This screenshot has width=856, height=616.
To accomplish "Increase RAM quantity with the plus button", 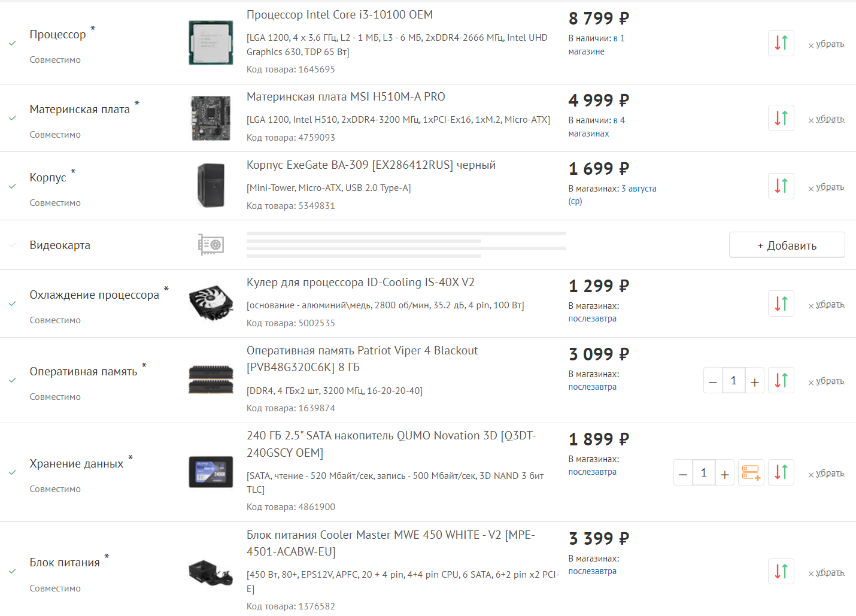I will (x=755, y=381).
